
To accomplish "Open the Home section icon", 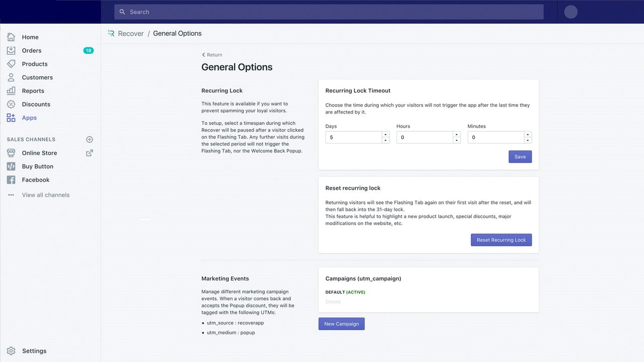I will coord(11,37).
